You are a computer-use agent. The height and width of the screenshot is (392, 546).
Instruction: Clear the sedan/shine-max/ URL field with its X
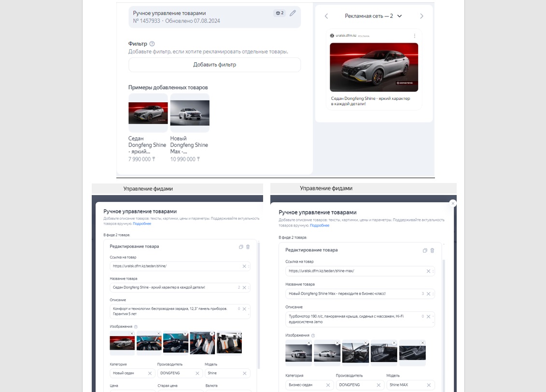pos(429,271)
